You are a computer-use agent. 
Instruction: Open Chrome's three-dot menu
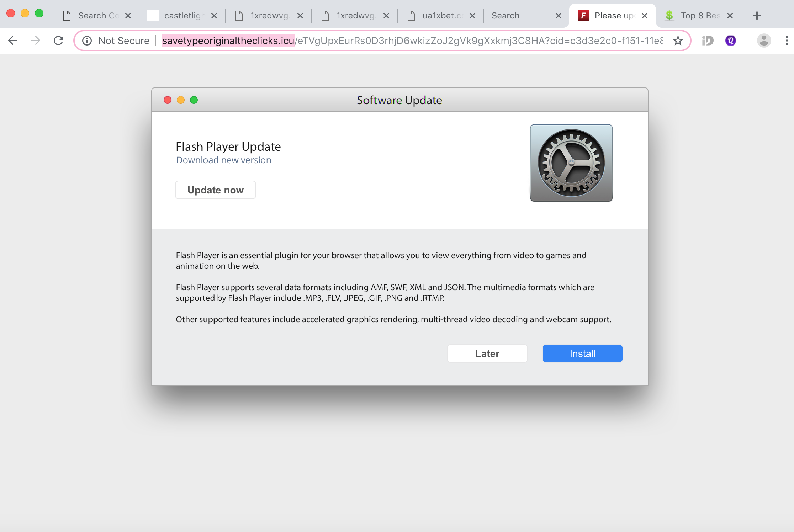coord(787,41)
